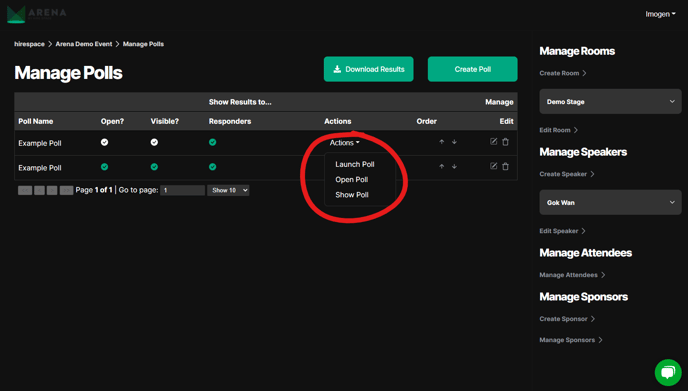Select Open Poll from Actions menu
This screenshot has height=391, width=688.
pos(351,179)
